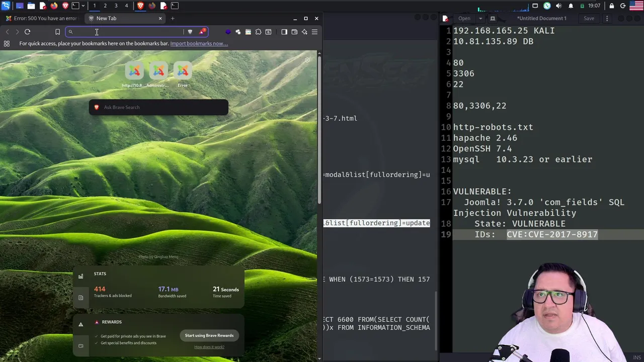644x362 pixels.
Task: Launch Firefox from the panel launcher
Action: (x=54, y=6)
